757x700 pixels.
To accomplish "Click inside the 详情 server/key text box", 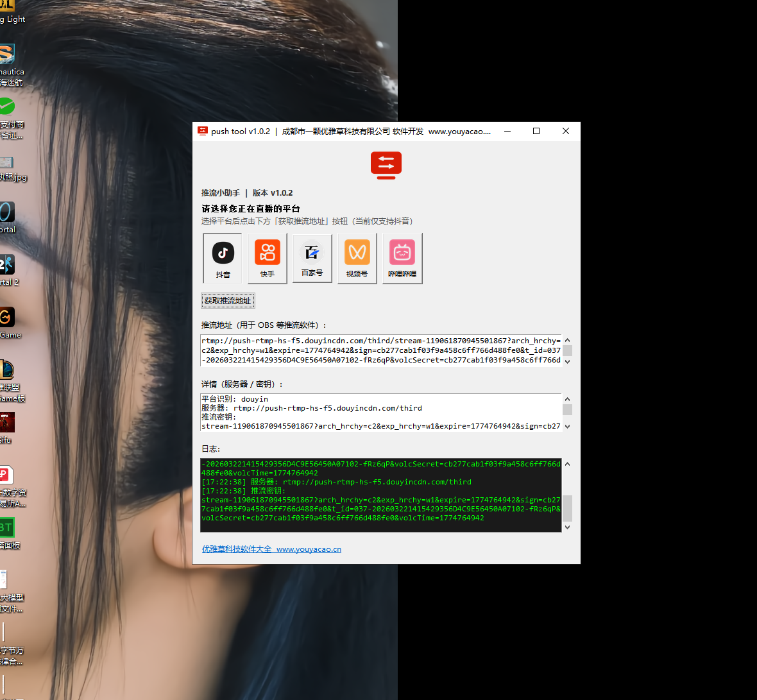I will point(381,413).
